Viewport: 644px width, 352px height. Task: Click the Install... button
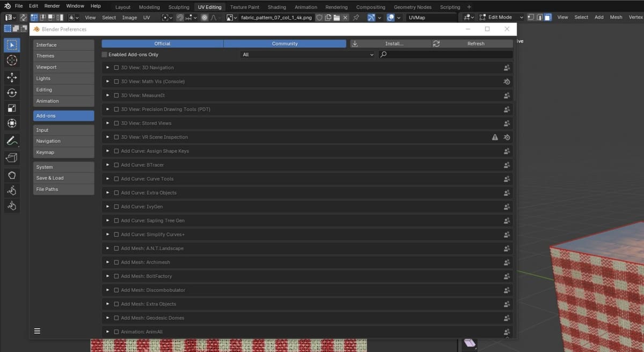point(391,43)
